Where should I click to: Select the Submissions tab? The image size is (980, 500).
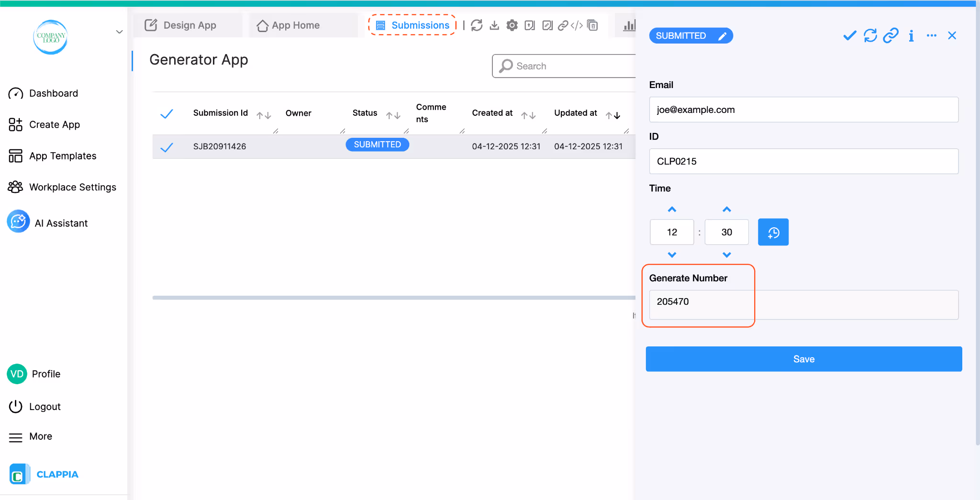[x=412, y=25]
